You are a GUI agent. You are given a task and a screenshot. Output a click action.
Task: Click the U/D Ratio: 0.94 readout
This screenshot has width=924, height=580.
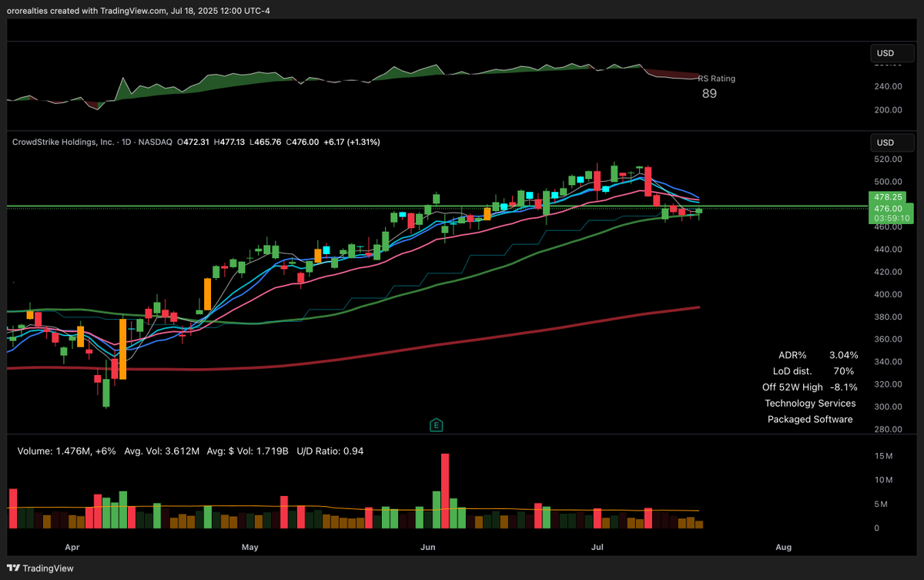pos(329,451)
